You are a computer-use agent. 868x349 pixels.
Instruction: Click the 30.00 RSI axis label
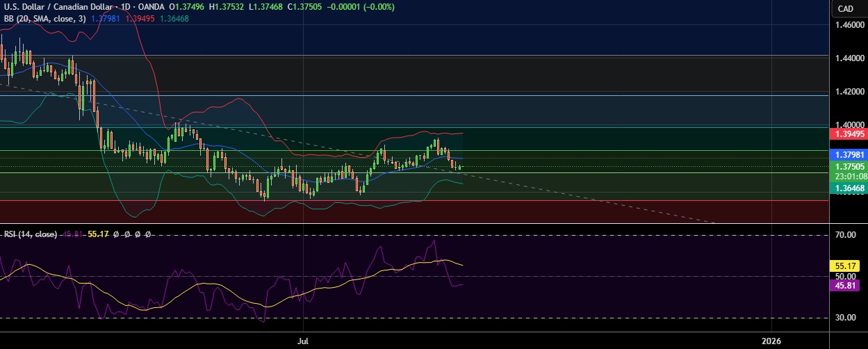click(844, 318)
